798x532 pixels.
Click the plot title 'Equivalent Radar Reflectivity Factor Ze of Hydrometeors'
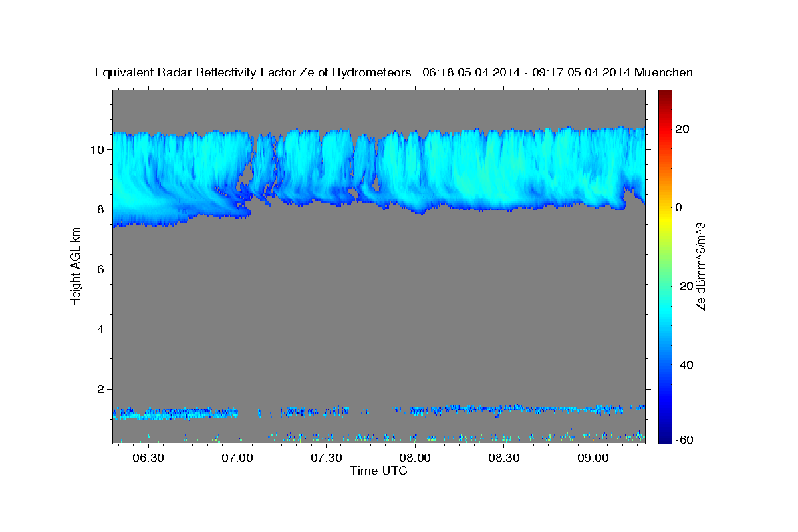(253, 73)
